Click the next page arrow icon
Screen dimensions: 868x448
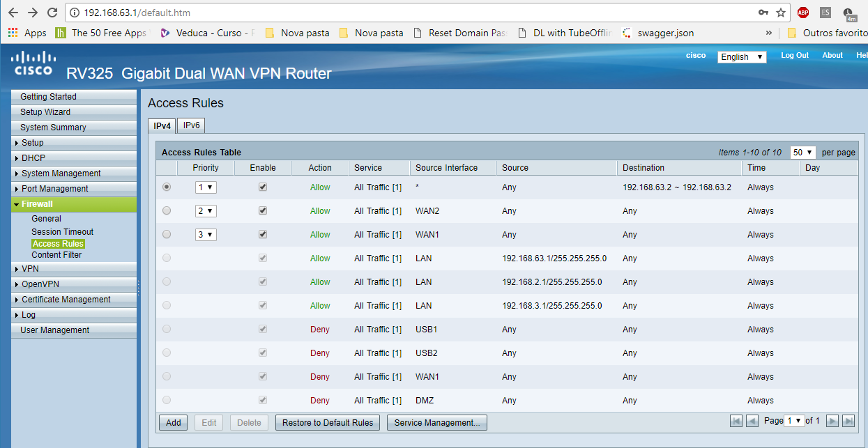pyautogui.click(x=832, y=421)
